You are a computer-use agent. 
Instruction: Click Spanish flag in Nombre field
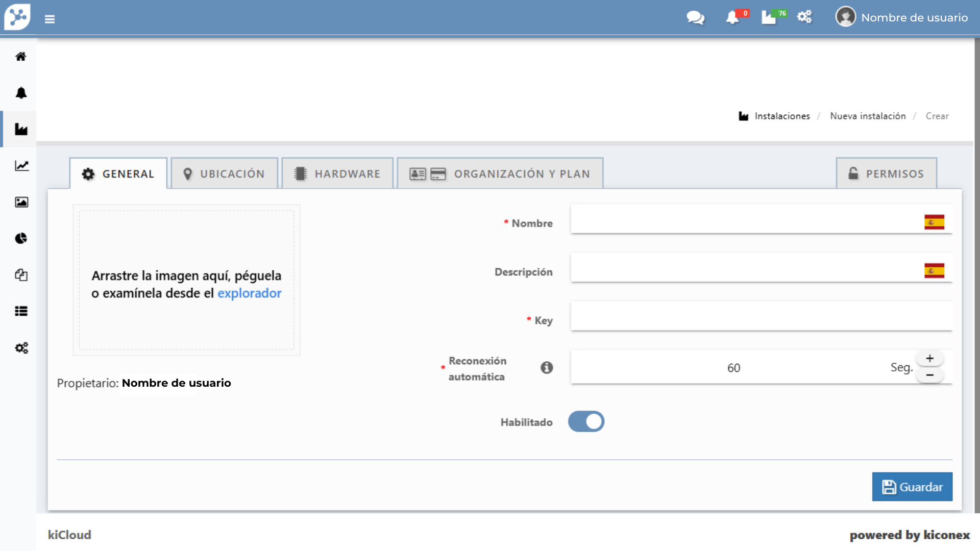point(934,222)
